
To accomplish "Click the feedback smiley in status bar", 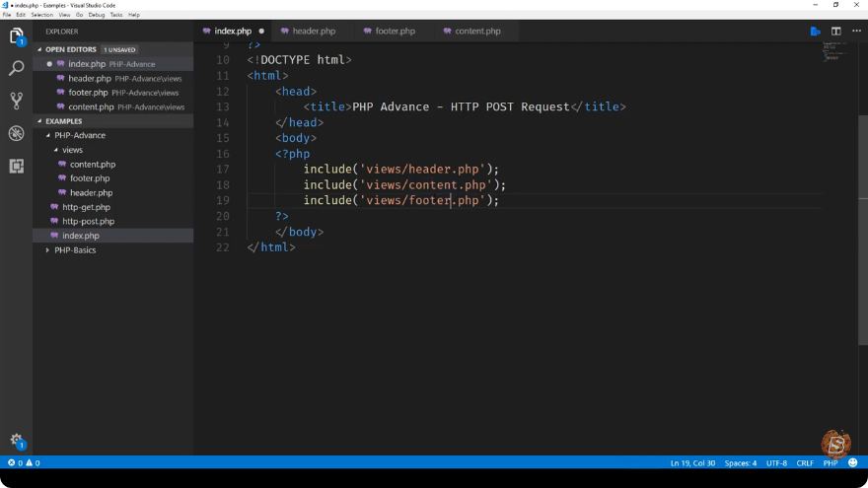I will [x=852, y=462].
